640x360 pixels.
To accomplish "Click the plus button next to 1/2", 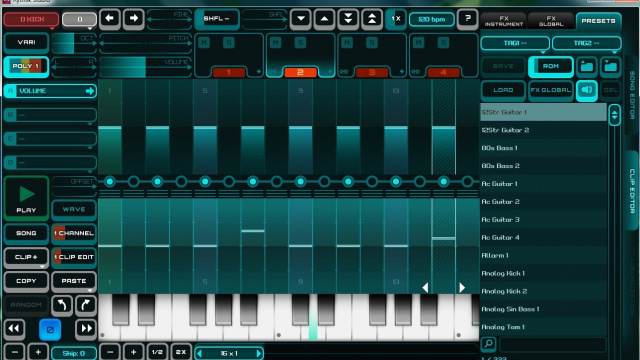I will point(133,352).
